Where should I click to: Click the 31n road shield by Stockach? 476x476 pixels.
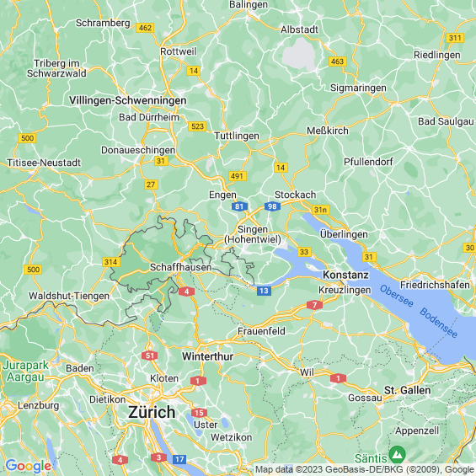coord(321,210)
